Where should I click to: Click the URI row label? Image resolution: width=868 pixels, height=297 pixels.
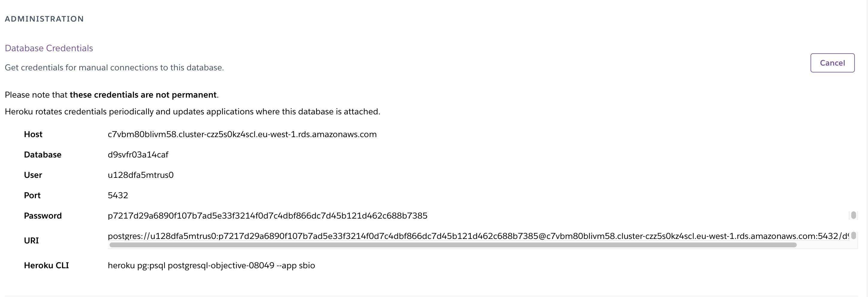click(x=31, y=240)
